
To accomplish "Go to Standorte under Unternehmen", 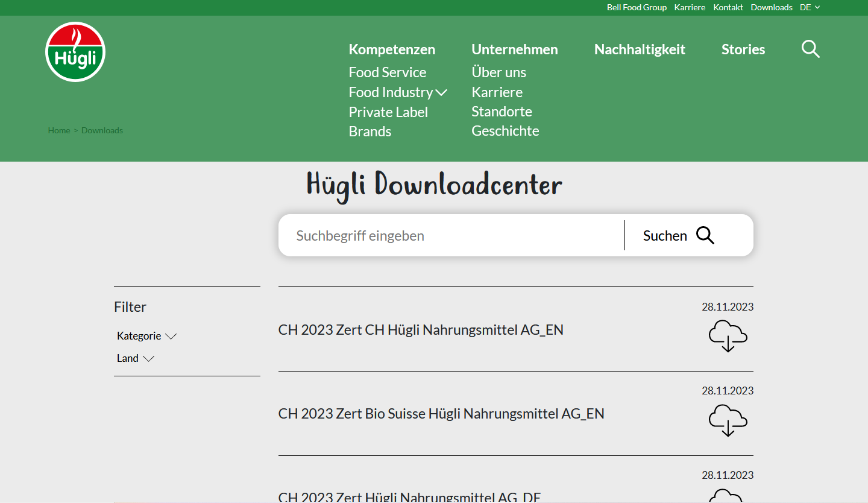I will [x=502, y=112].
